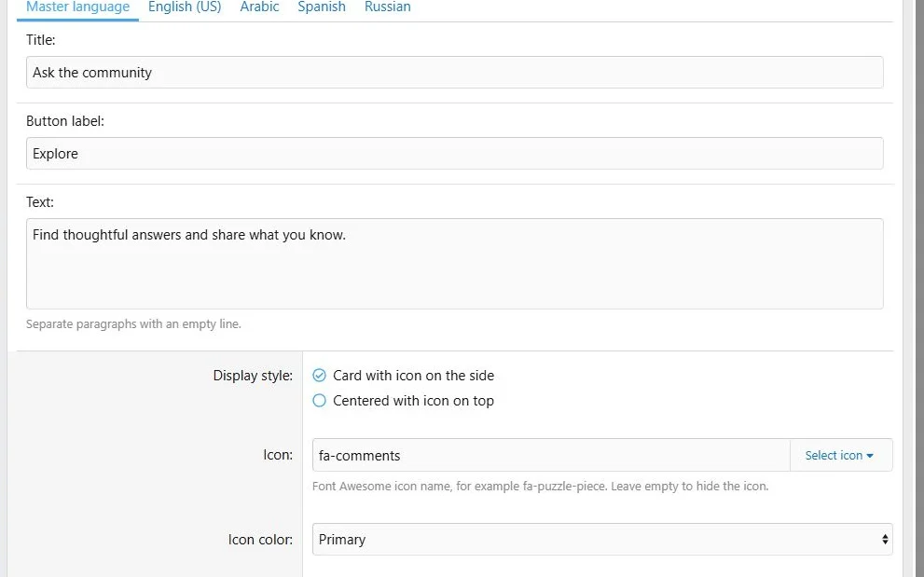Click the 'Icon color:' label
The image size is (924, 577).
pyautogui.click(x=260, y=540)
